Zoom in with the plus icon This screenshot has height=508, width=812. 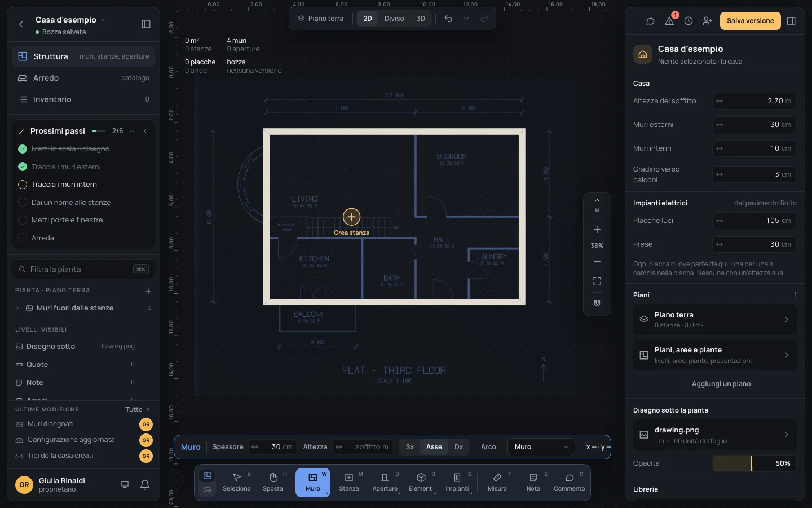(x=597, y=230)
